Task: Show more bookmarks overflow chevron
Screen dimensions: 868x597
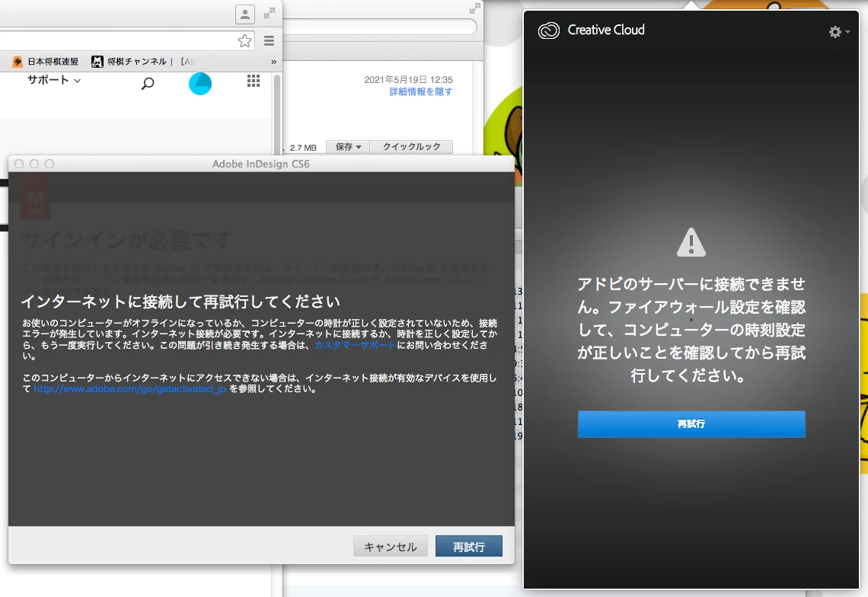Action: (x=273, y=62)
